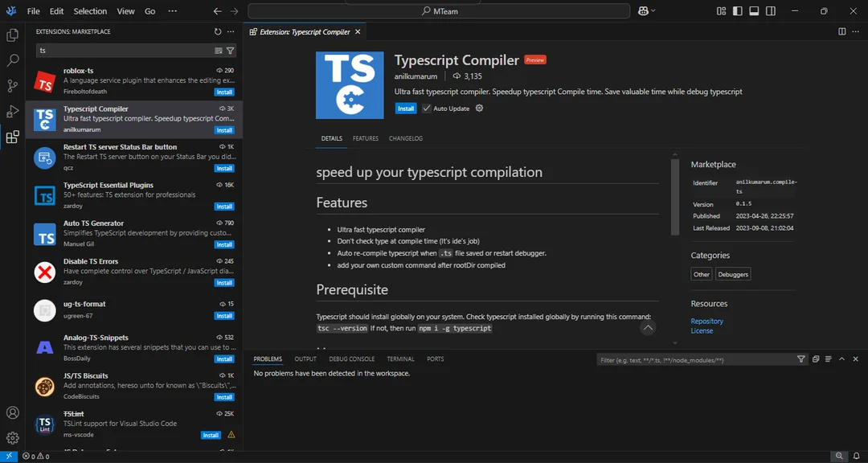The image size is (868, 463).
Task: Open the License link
Action: 702,330
